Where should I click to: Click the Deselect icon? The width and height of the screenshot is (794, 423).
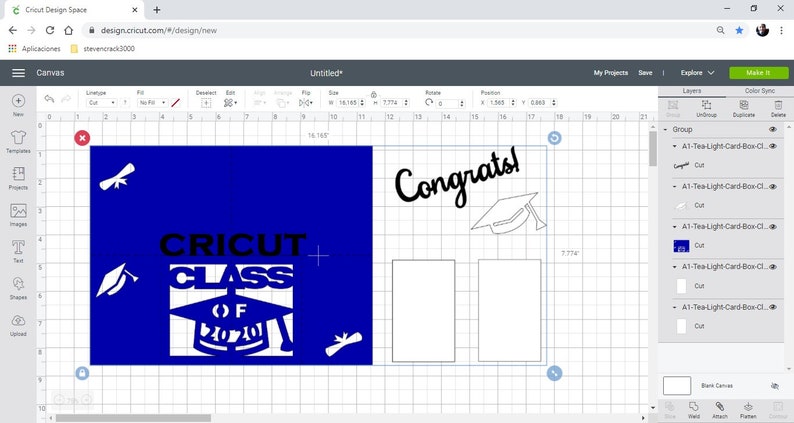click(x=206, y=103)
